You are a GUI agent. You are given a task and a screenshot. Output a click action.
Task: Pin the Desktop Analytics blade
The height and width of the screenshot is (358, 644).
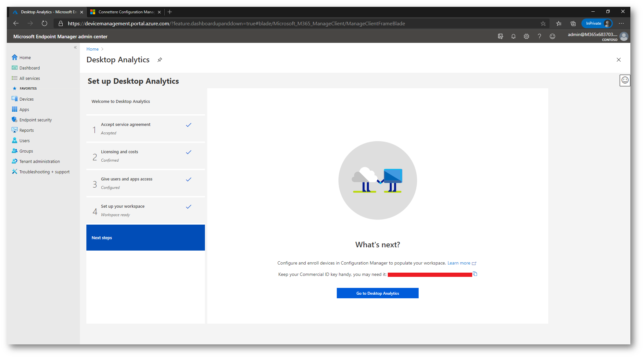(x=160, y=60)
